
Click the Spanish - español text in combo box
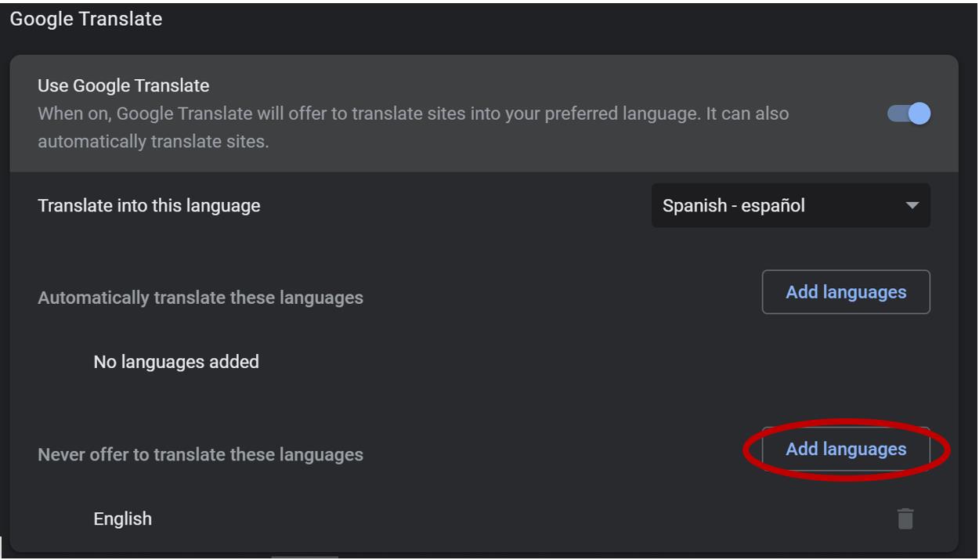[734, 206]
